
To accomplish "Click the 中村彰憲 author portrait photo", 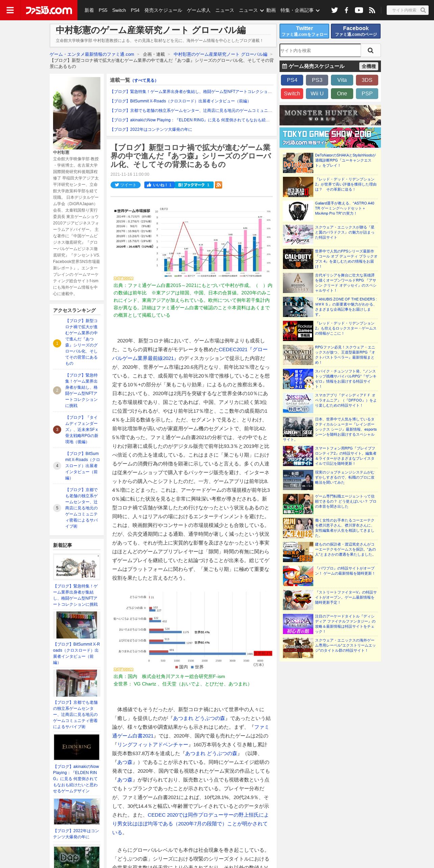I will (x=77, y=113).
